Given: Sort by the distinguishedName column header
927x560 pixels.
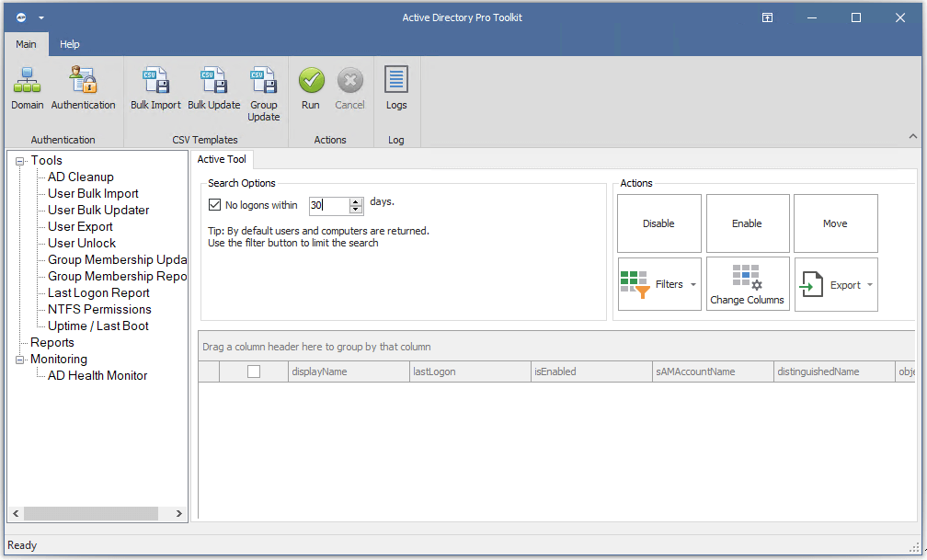Looking at the screenshot, I should (834, 371).
